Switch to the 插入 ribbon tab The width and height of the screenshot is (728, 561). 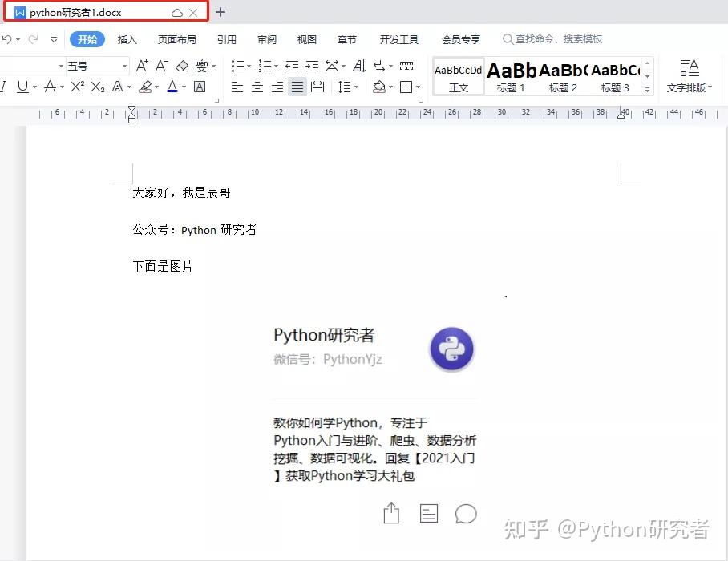126,38
